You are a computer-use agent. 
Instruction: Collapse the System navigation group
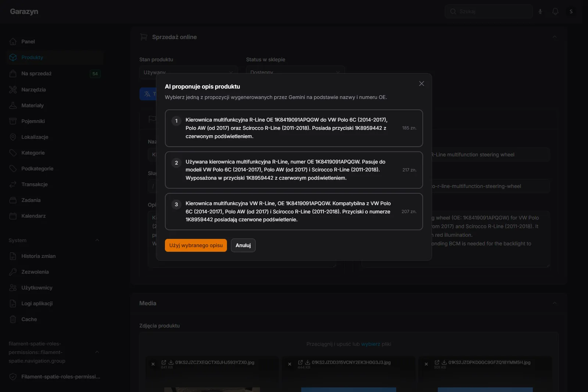(x=97, y=240)
